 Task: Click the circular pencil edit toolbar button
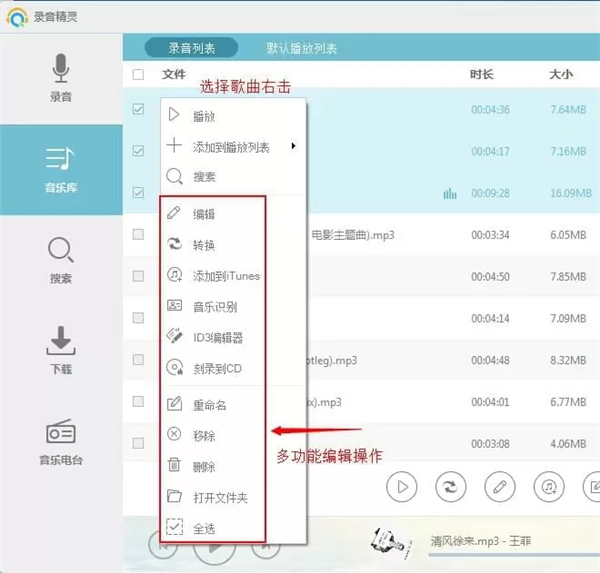point(500,487)
